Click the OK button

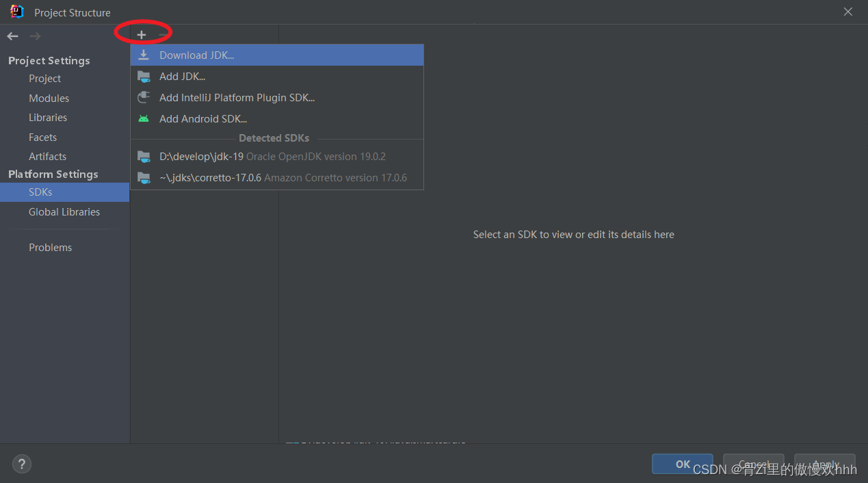tap(683, 464)
